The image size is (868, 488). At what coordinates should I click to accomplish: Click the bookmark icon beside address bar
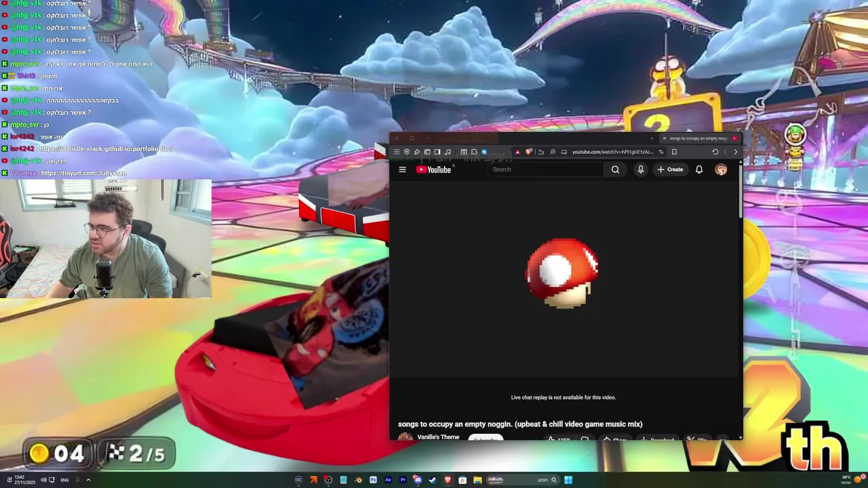tap(674, 152)
